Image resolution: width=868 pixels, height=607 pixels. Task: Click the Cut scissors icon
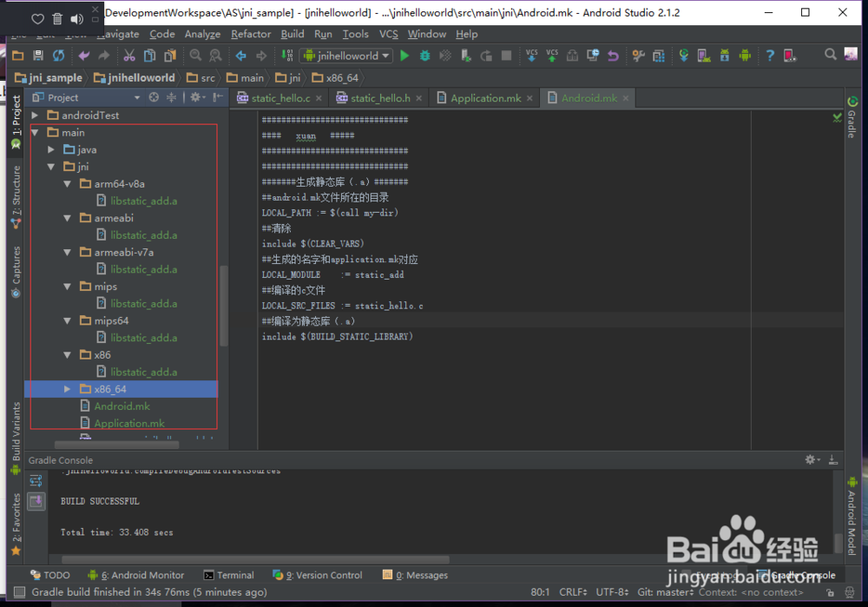tap(129, 56)
